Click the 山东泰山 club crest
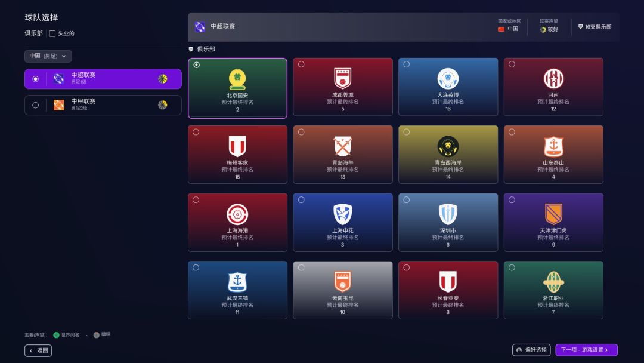Image resolution: width=644 pixels, height=363 pixels. (553, 146)
